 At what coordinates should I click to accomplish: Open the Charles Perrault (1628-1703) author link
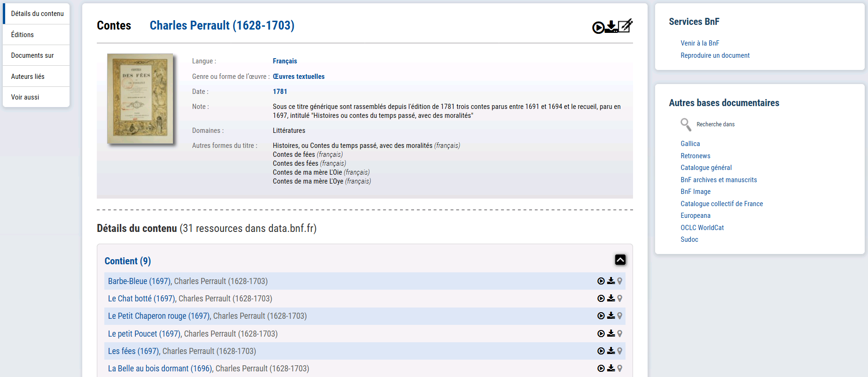tap(222, 25)
